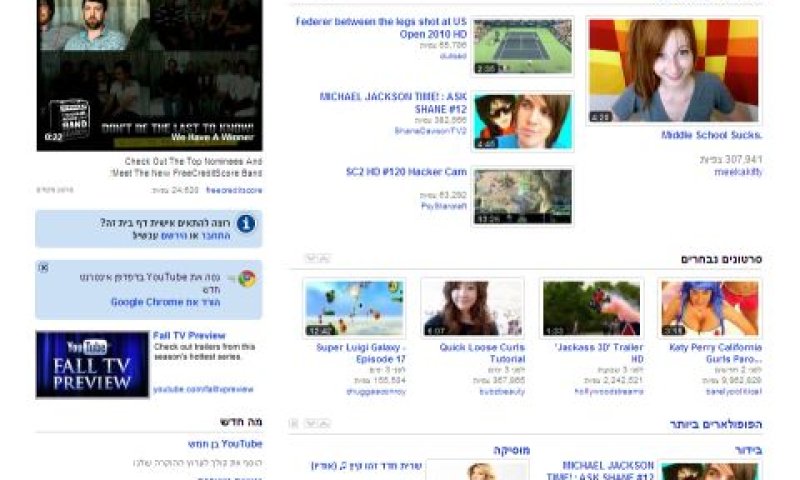This screenshot has width=800, height=480.
Task: Open the Quick Loose Curls Tutorial thumbnail
Action: tap(472, 308)
